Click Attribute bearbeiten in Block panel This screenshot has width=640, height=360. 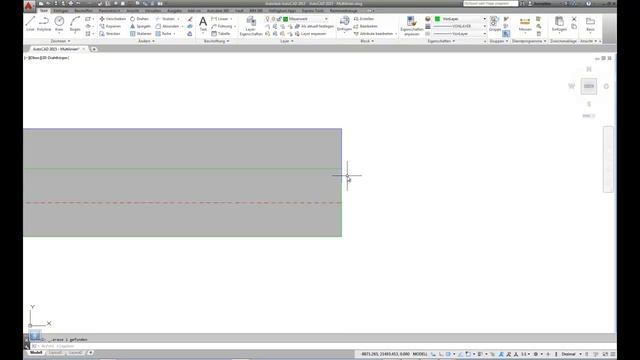click(373, 33)
